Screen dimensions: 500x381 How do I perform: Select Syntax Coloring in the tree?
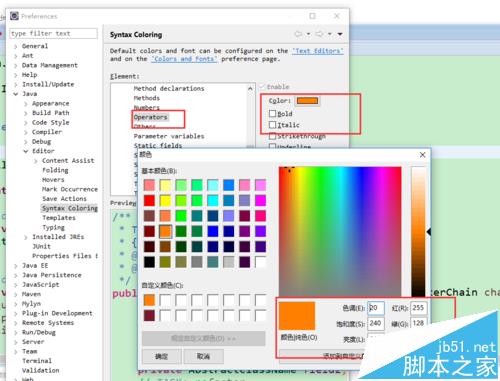(70, 208)
